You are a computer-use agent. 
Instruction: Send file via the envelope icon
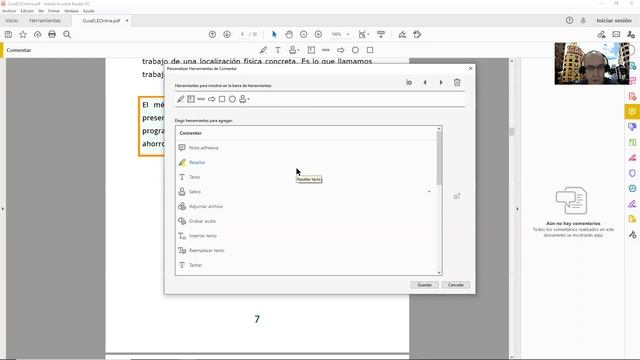[x=616, y=34]
